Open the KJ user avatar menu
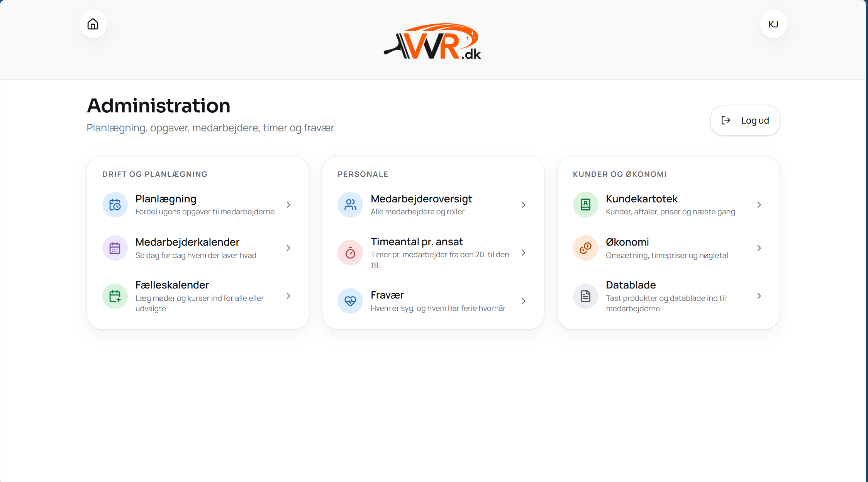The width and height of the screenshot is (868, 482). point(773,24)
